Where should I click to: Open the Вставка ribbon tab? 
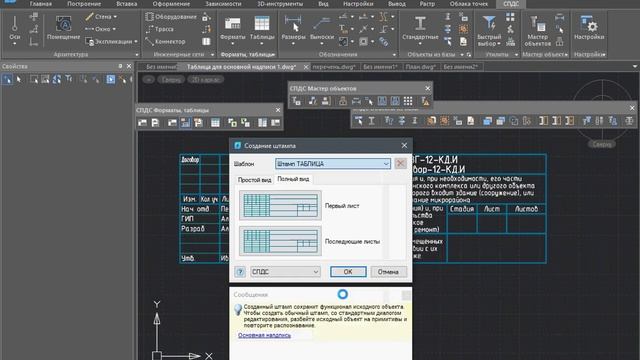coord(127,4)
